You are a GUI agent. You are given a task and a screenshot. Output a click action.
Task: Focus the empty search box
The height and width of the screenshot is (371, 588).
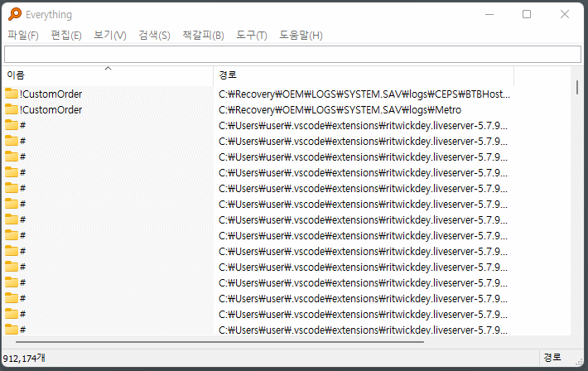(x=292, y=55)
